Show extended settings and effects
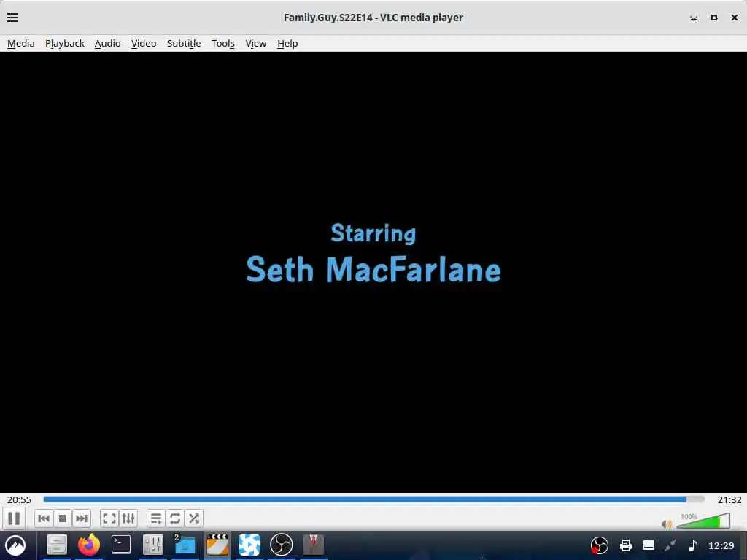Screen dimensions: 747x560 [x=128, y=518]
